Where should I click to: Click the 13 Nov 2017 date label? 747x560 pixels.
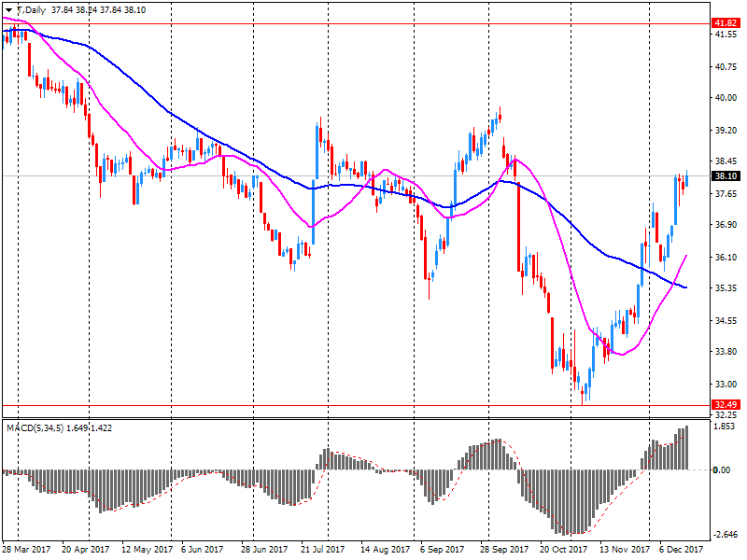click(625, 550)
